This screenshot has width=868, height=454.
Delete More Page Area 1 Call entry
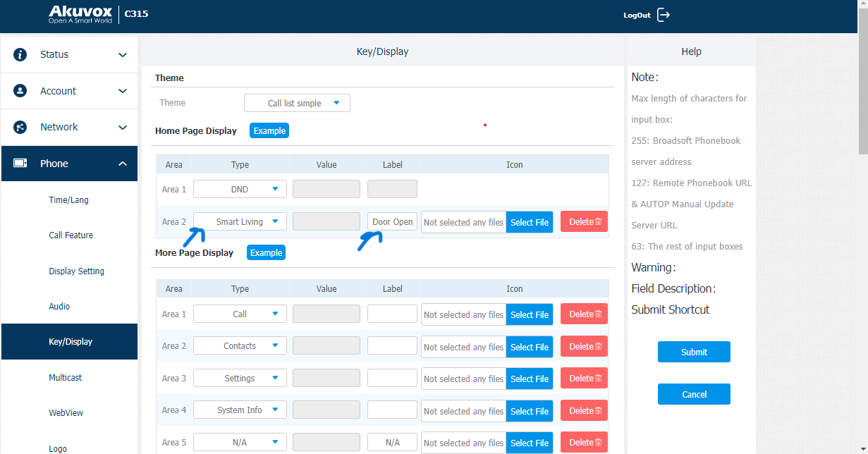click(584, 314)
